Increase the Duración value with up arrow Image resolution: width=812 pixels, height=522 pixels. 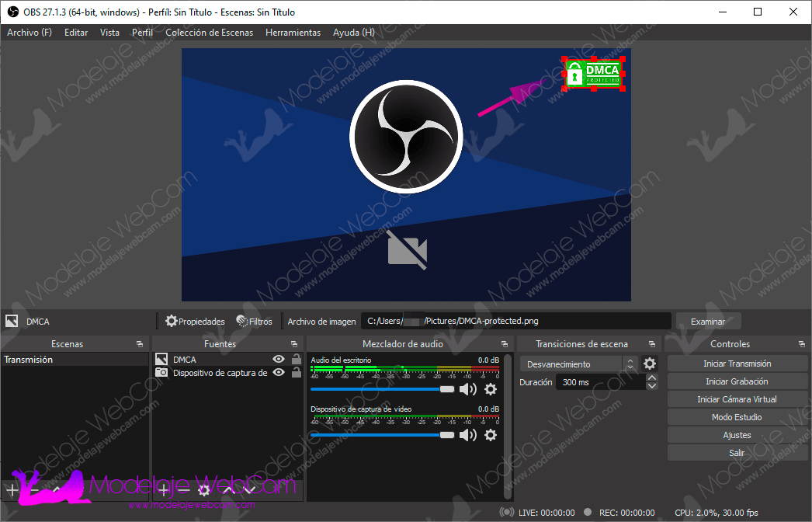click(x=652, y=378)
